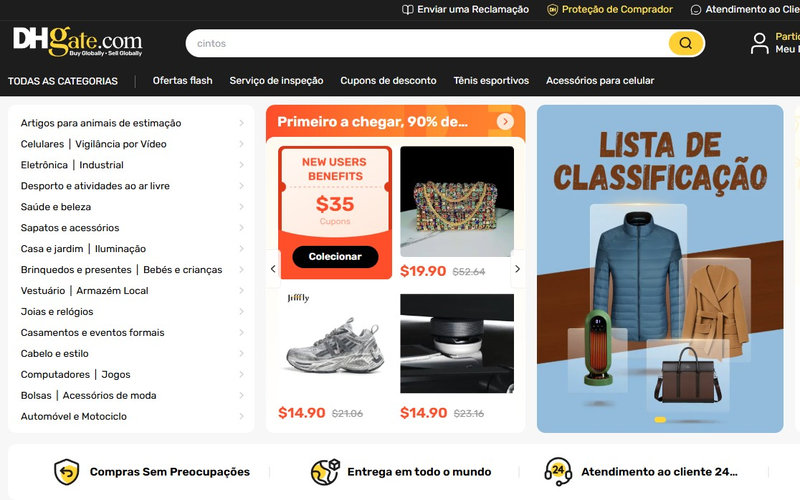Click the Entrega em todo o mundo globe icon
This screenshot has height=500, width=800.
point(325,472)
